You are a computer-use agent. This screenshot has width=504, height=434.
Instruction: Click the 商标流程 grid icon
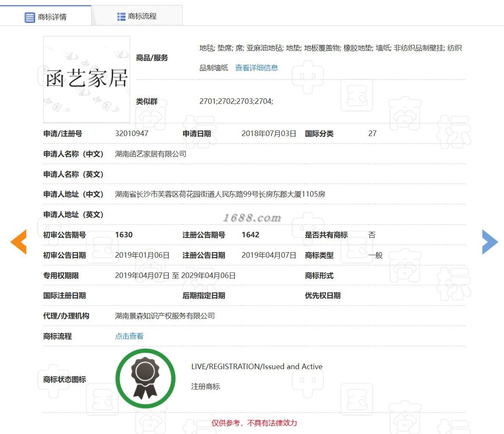[x=121, y=17]
